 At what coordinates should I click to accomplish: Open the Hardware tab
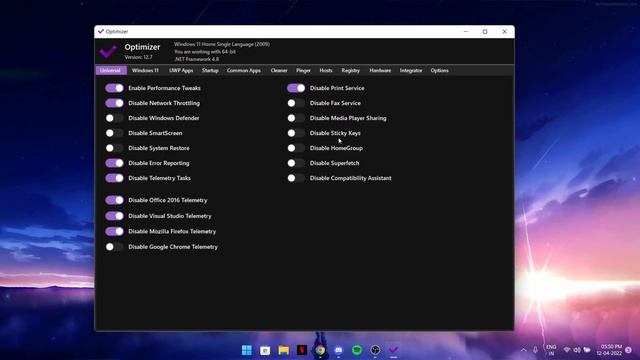click(380, 70)
